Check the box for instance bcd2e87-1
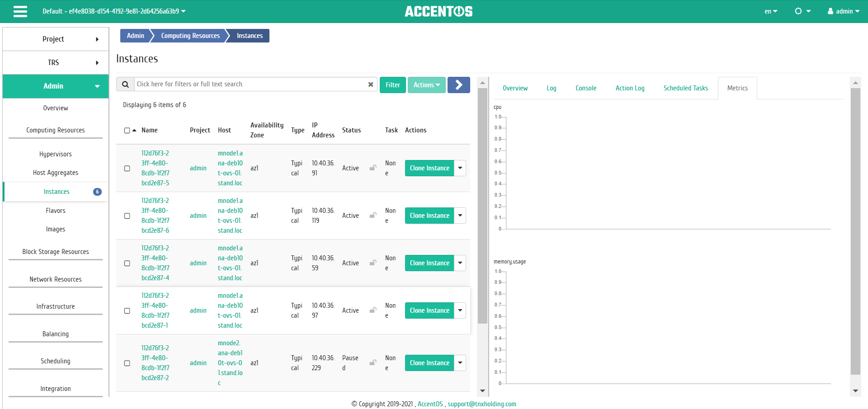The image size is (868, 409). [127, 311]
